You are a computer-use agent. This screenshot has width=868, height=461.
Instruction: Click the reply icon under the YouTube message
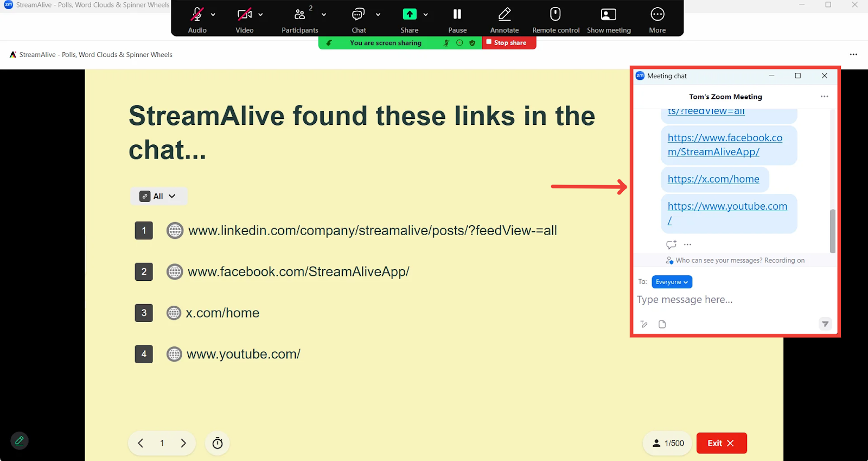671,244
